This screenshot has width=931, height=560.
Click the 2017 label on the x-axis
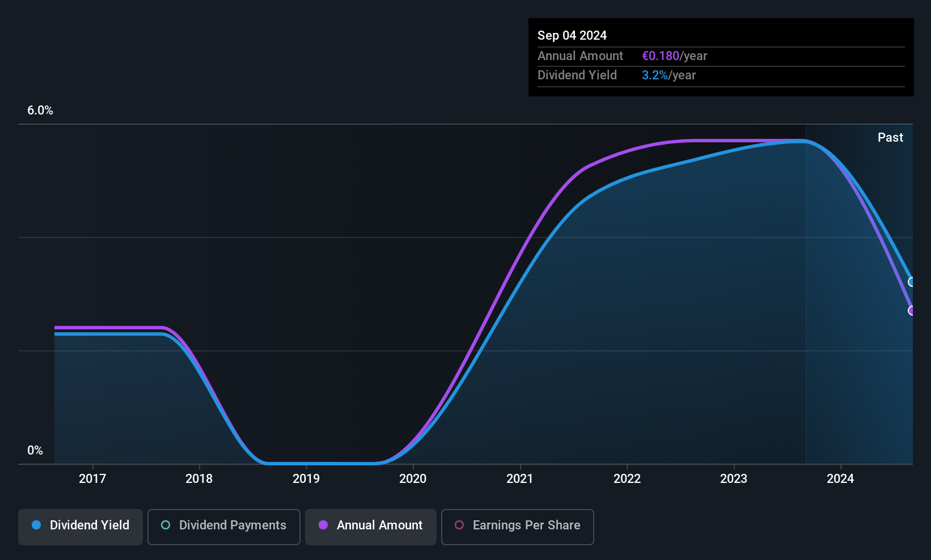click(x=92, y=478)
